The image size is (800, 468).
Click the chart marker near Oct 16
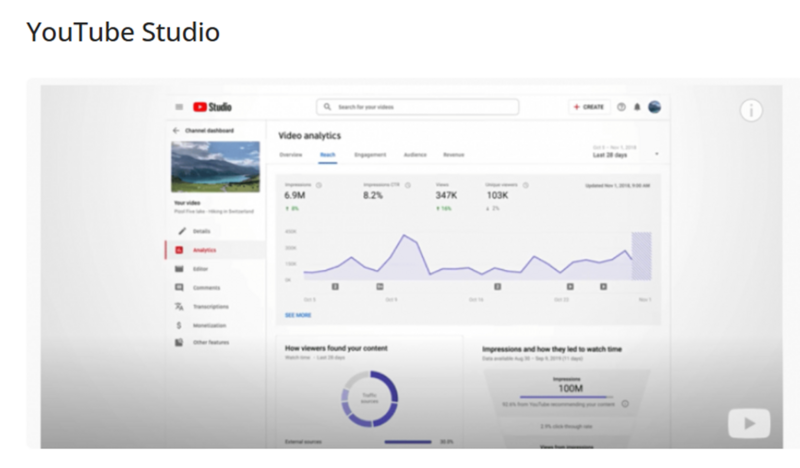(497, 287)
